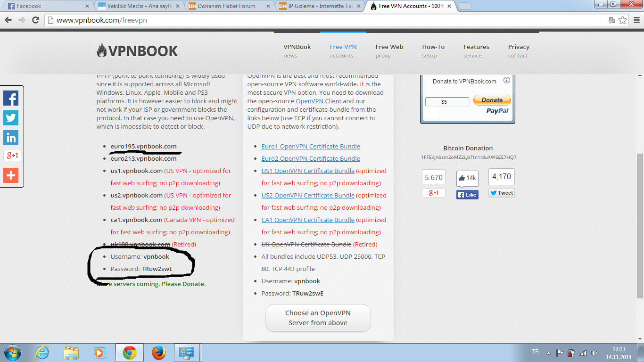Share page via Facebook sidebar icon
644x362 pixels.
[11, 98]
